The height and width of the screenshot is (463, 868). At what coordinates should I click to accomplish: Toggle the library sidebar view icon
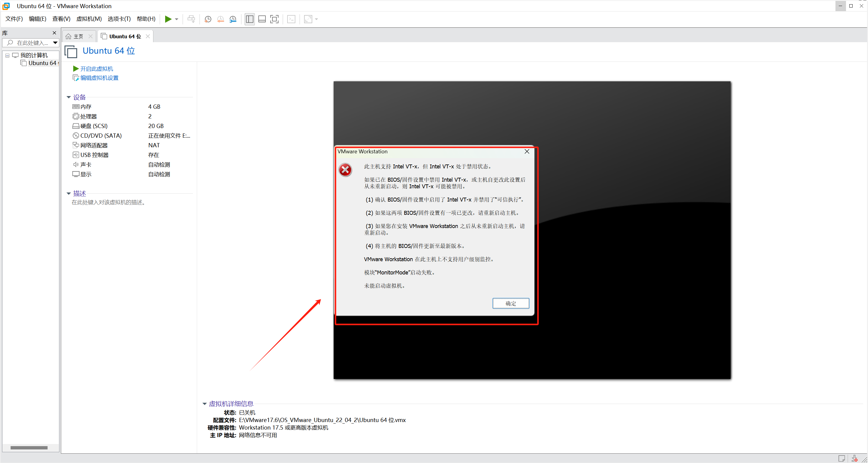point(250,19)
